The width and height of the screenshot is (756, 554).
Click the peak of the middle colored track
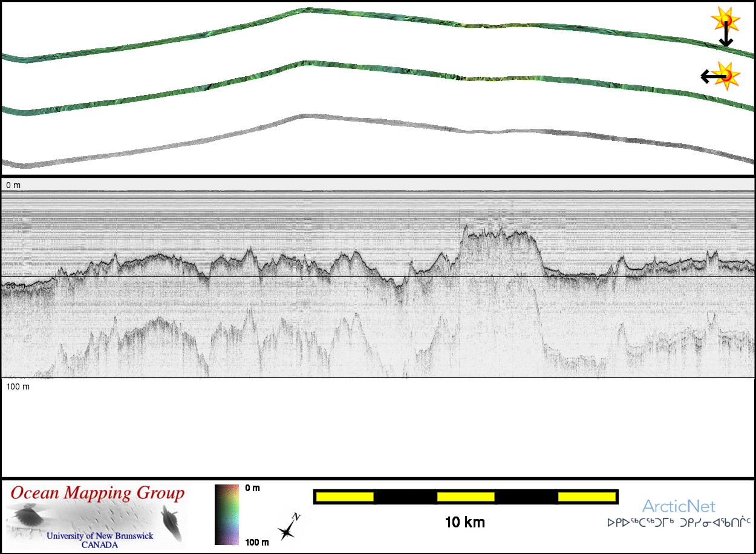[x=301, y=63]
